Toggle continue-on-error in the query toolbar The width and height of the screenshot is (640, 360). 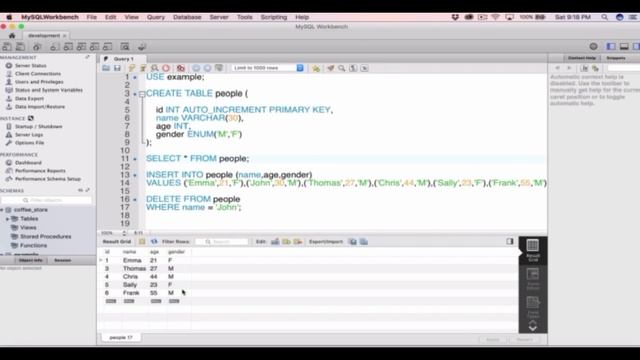coord(180,68)
